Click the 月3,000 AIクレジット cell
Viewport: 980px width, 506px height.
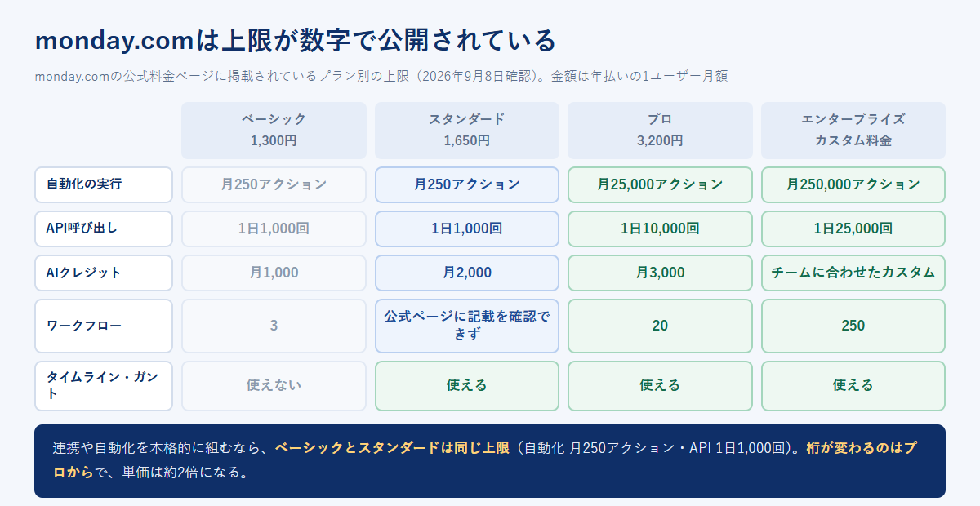pyautogui.click(x=660, y=273)
